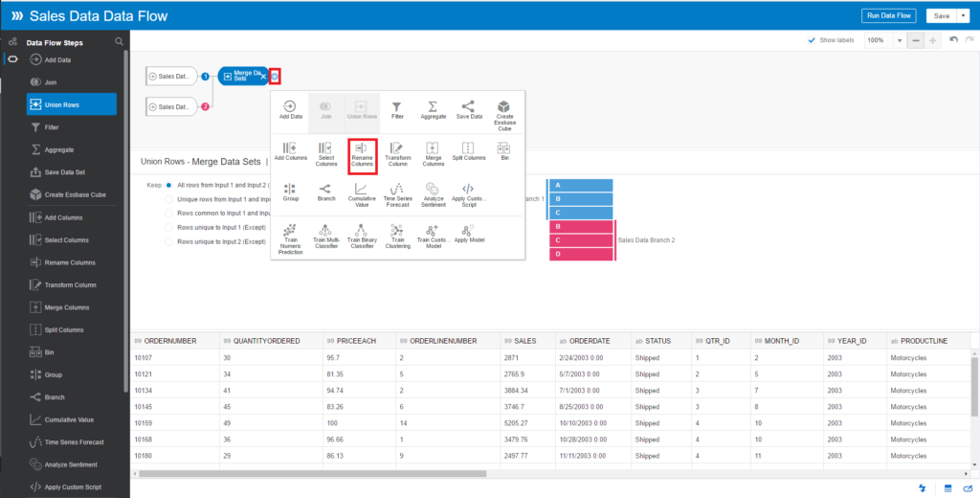The width and height of the screenshot is (980, 498).
Task: Choose Aggregate in the popup step menu
Action: point(433,110)
